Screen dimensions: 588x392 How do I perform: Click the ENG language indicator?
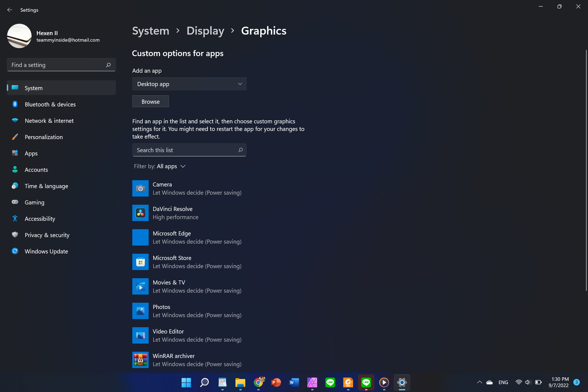point(503,382)
